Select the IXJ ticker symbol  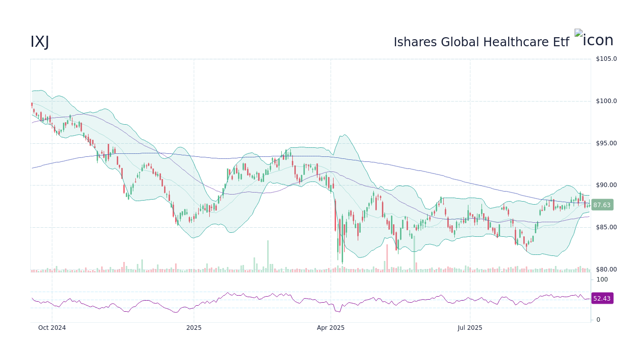click(40, 42)
